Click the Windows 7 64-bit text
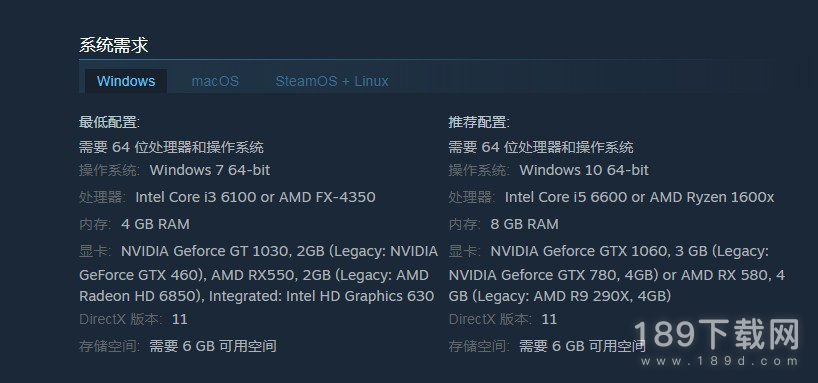 [x=210, y=170]
